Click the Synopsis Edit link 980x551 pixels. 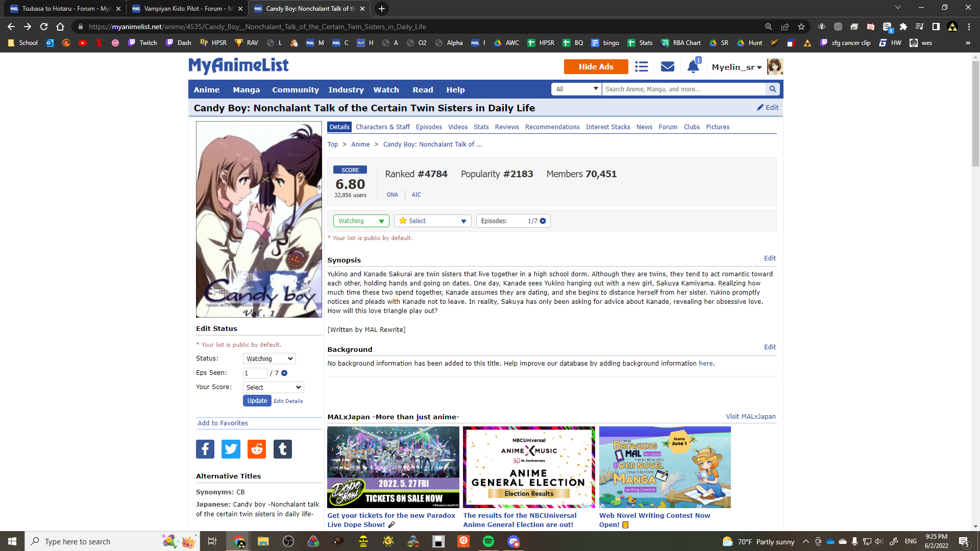pos(770,258)
